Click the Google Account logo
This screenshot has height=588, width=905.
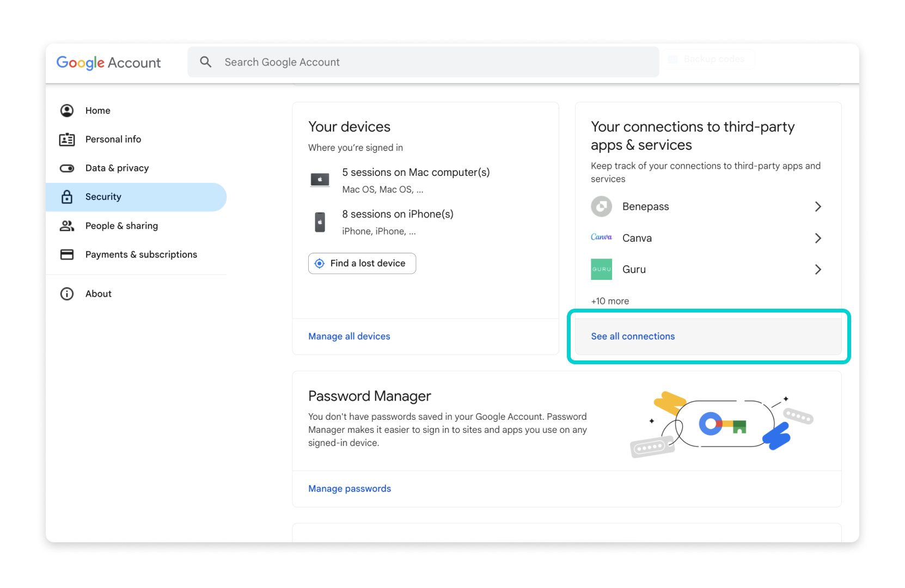108,63
